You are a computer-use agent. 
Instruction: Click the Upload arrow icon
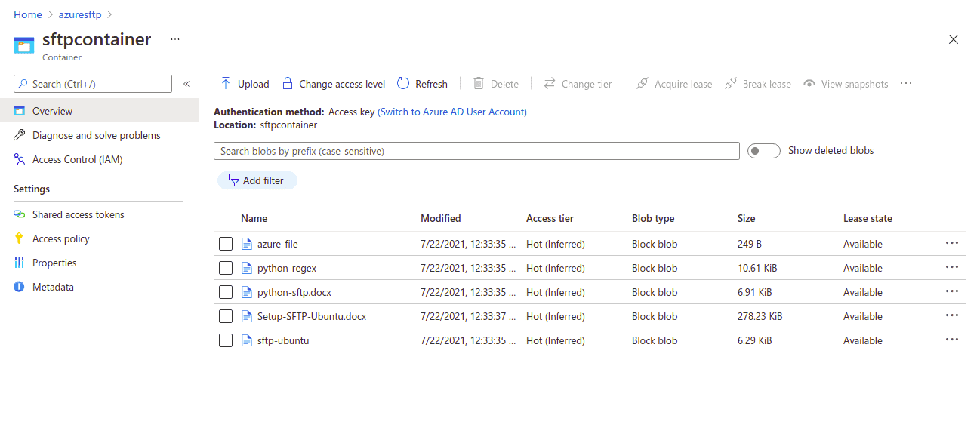point(226,83)
